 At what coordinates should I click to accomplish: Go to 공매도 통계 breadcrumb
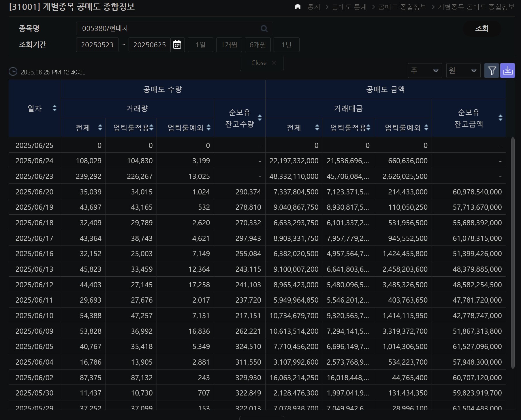click(x=349, y=7)
